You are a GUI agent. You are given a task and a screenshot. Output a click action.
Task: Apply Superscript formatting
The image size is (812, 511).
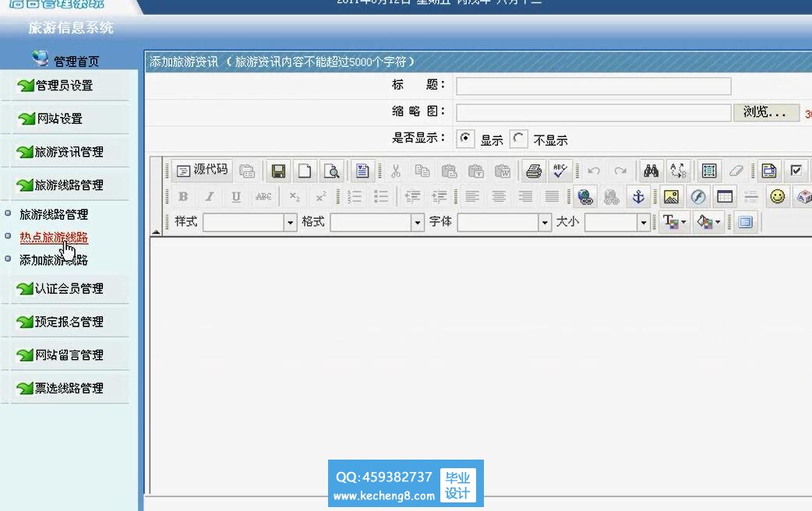pos(321,197)
